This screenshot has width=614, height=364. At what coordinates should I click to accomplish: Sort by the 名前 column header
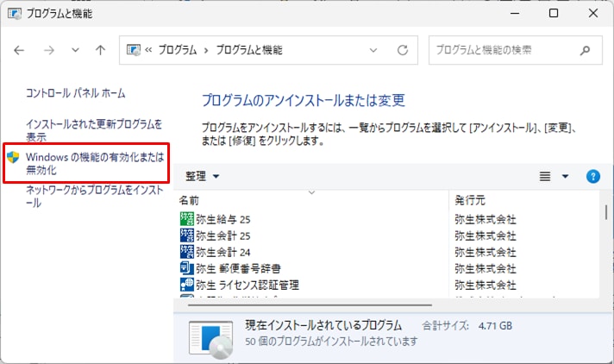tap(189, 201)
